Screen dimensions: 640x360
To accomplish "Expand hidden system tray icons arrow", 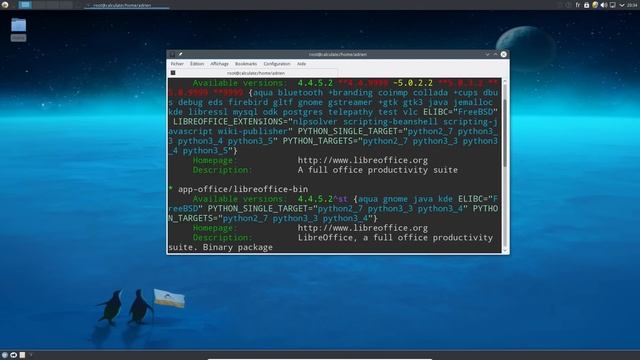I will point(622,5).
